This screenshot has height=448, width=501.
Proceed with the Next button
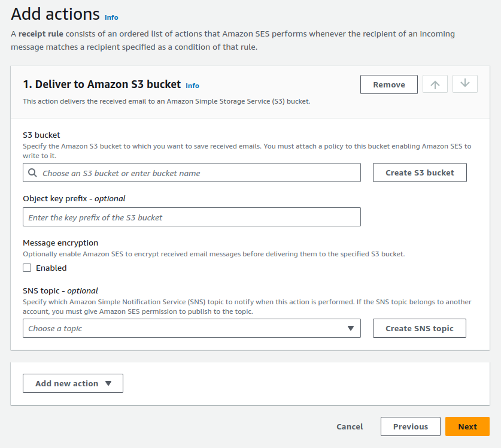click(x=467, y=426)
